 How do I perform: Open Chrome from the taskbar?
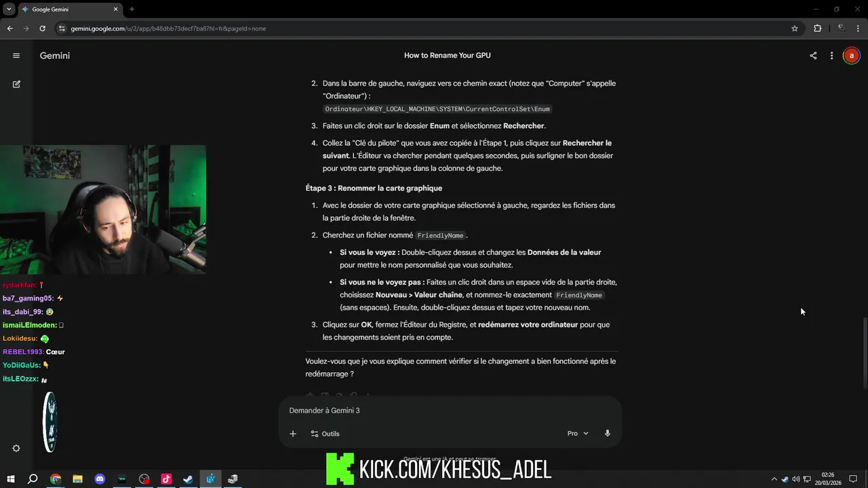point(55,479)
